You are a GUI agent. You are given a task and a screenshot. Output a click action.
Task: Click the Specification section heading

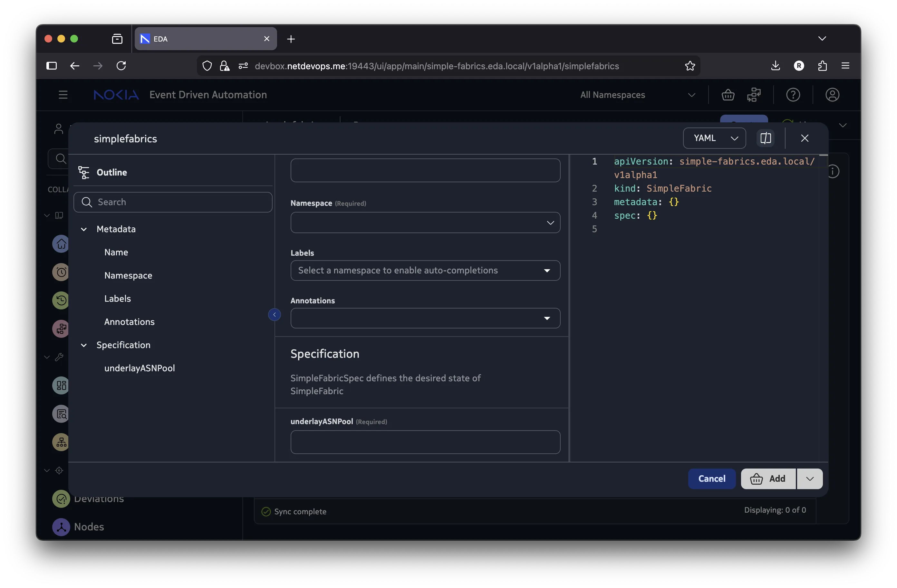click(325, 354)
